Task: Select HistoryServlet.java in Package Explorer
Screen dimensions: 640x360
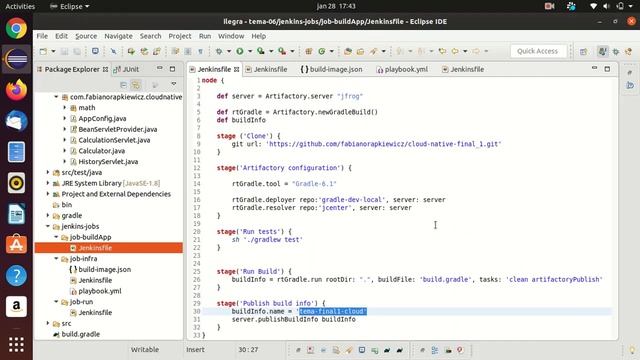Action: pos(108,162)
